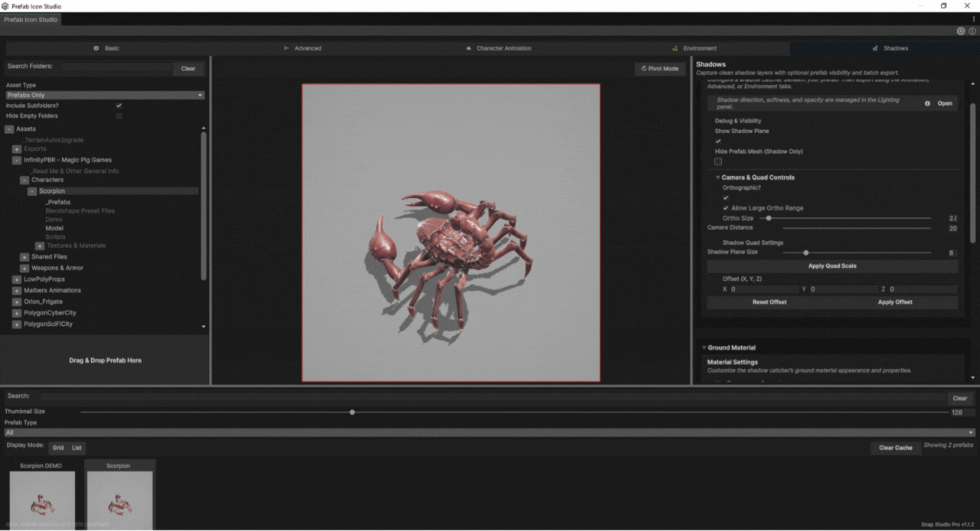Select the _Prefabs folder

pos(58,203)
